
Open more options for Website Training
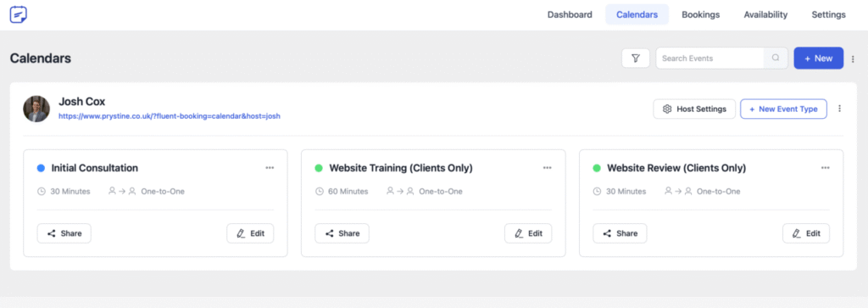tap(548, 168)
